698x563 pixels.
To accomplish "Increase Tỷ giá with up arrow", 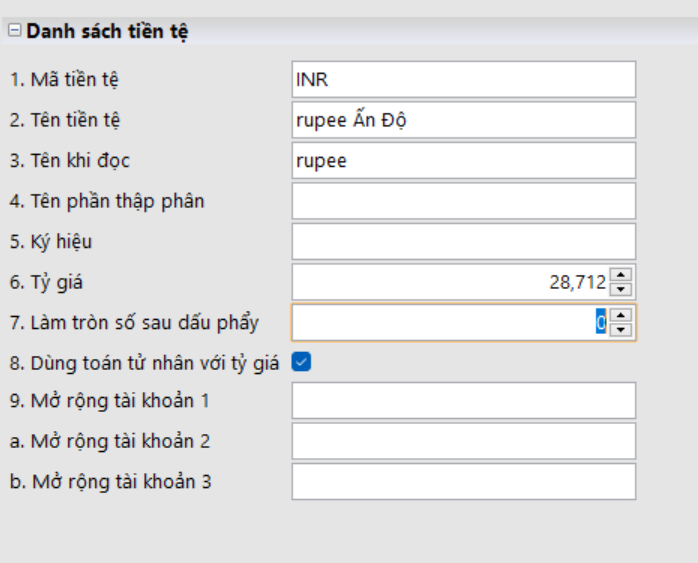I will tap(621, 275).
